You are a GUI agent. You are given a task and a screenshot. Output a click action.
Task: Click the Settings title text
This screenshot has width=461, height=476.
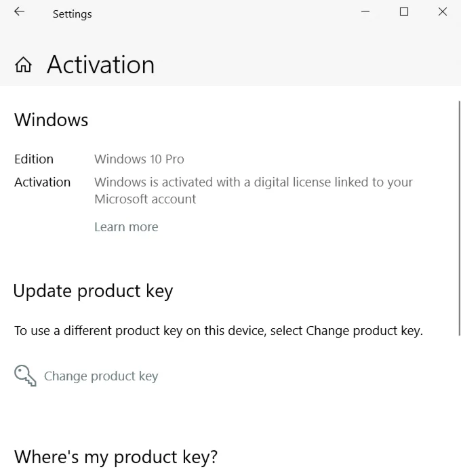[x=72, y=14]
